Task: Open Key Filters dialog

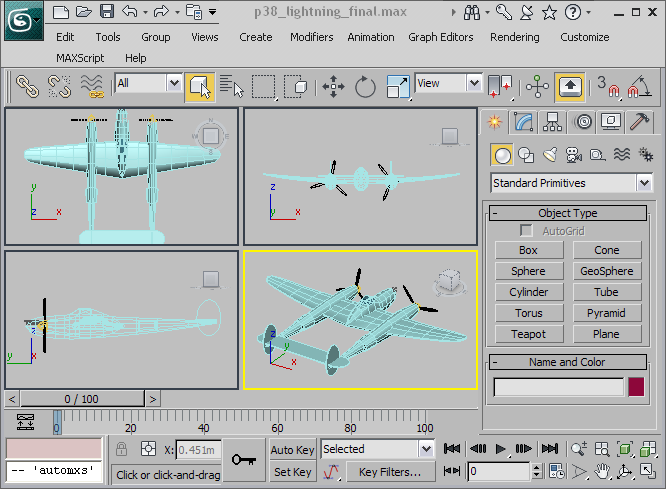Action: pyautogui.click(x=390, y=472)
